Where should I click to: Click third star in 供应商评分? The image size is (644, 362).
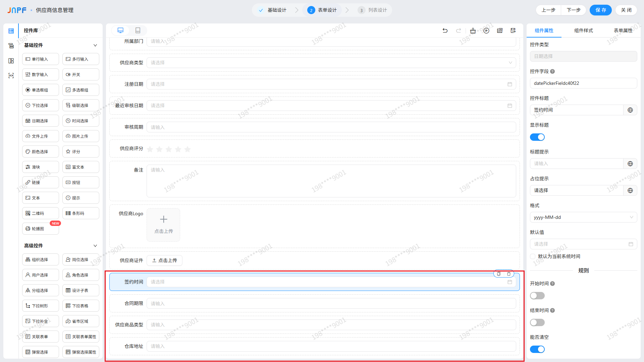pyautogui.click(x=169, y=149)
